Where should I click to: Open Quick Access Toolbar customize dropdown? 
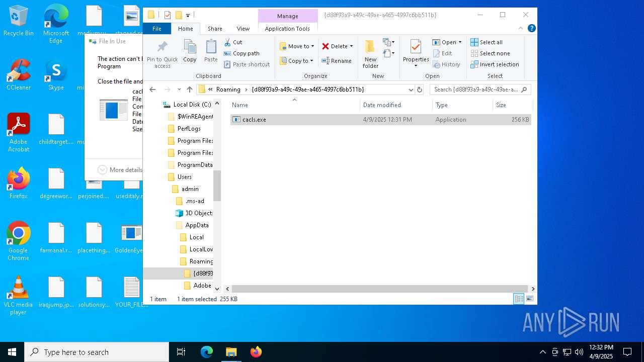[188, 15]
